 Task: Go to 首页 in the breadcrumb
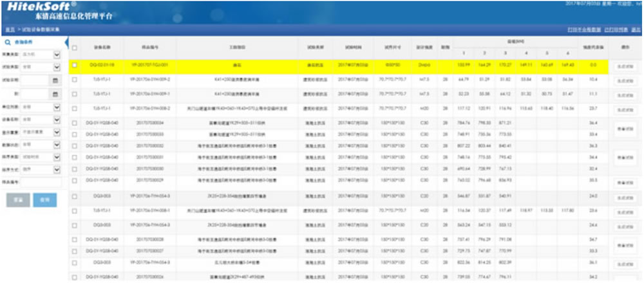(9, 30)
